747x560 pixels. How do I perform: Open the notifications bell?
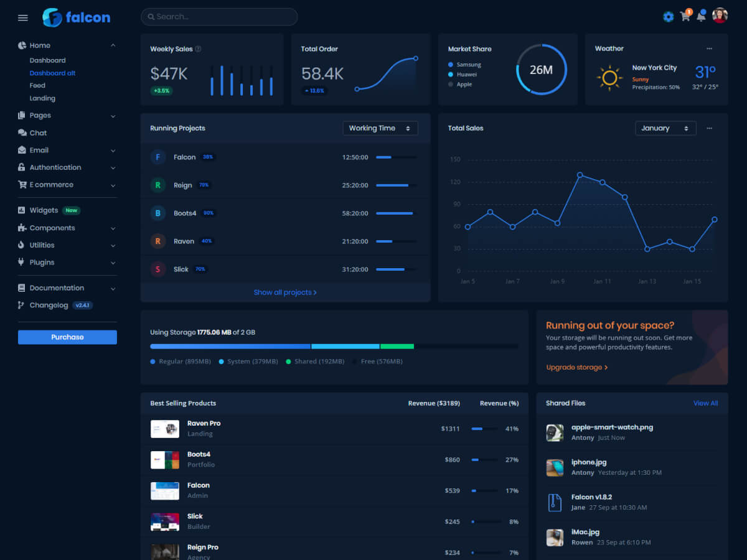pyautogui.click(x=701, y=17)
